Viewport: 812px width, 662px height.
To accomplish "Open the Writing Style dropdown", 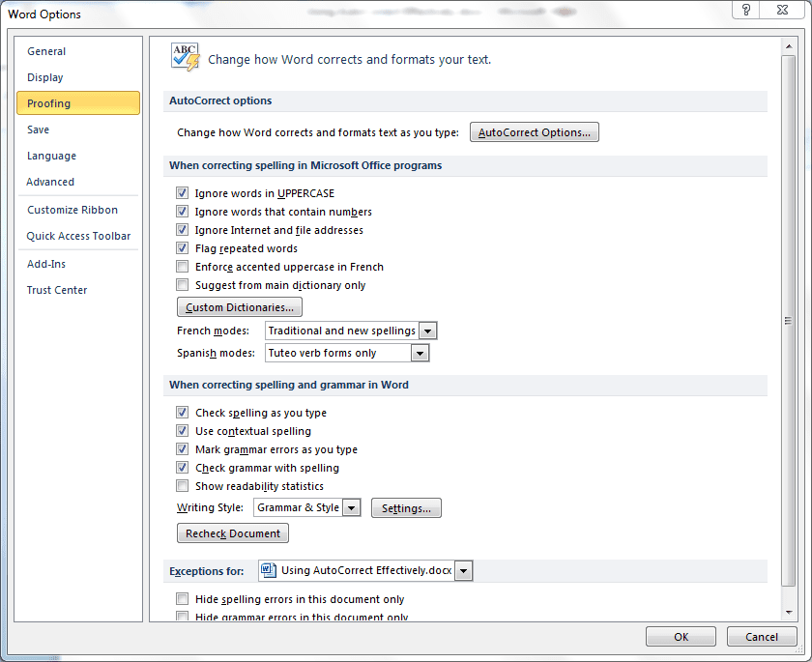I will (352, 506).
